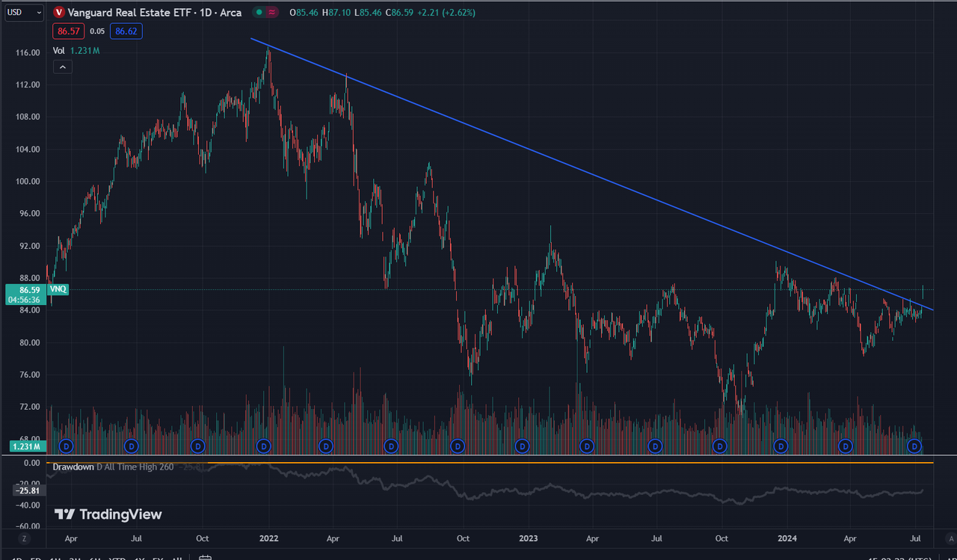957x560 pixels.
Task: Open the Drawdown indicator legend
Action: pyautogui.click(x=72, y=467)
